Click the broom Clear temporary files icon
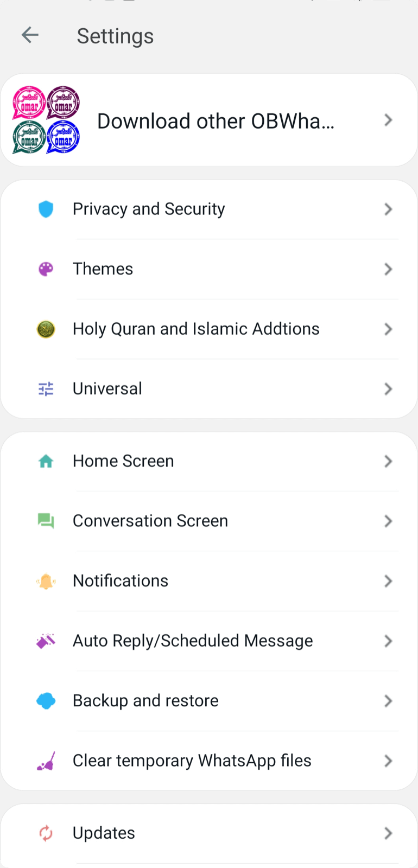418x868 pixels. (46, 761)
